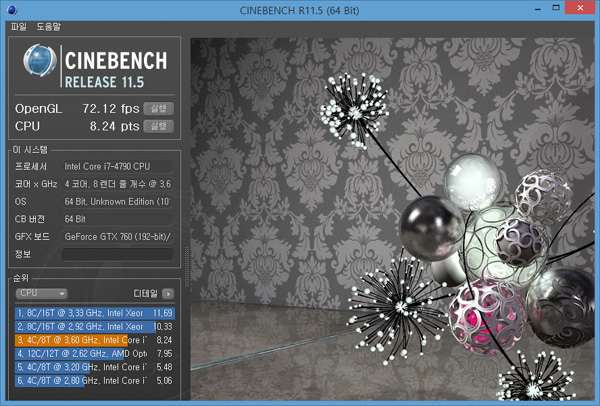Run the CPU benchmark with 실행 button
This screenshot has width=600, height=406.
pyautogui.click(x=158, y=126)
